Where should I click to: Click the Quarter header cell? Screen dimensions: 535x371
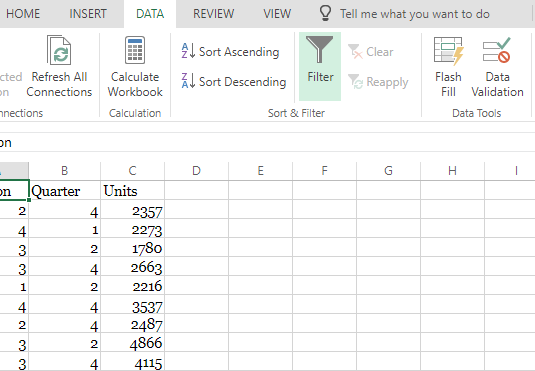click(x=65, y=190)
